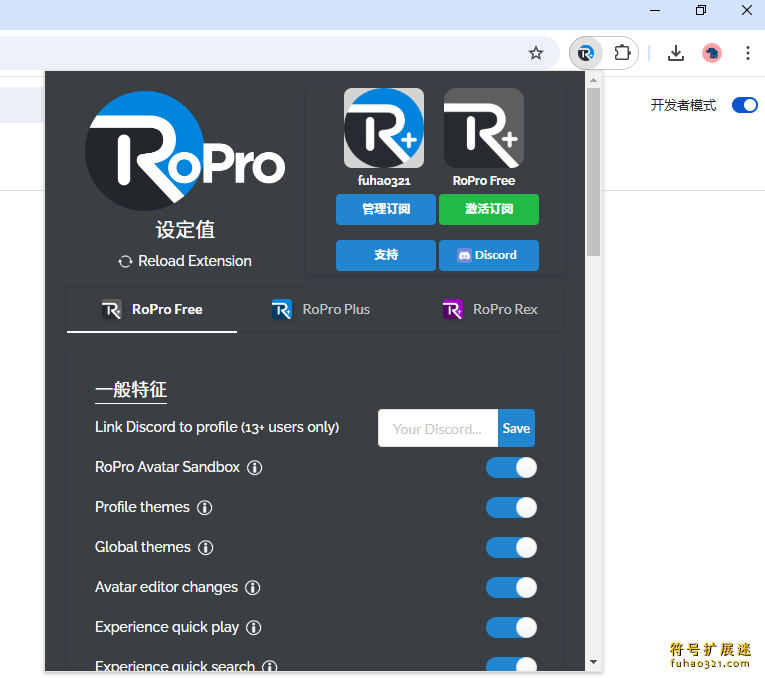Bookmark this page with the star icon
Viewport: 765px width, 678px height.
(536, 53)
